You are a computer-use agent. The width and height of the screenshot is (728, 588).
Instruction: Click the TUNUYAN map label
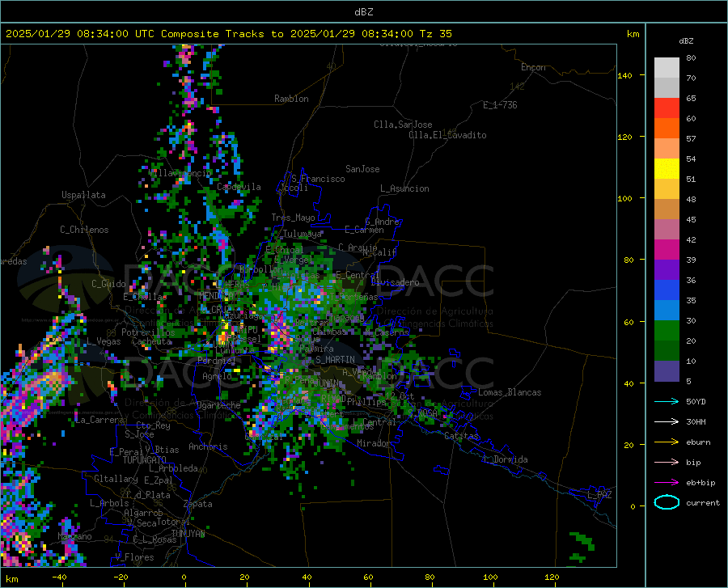point(188,533)
